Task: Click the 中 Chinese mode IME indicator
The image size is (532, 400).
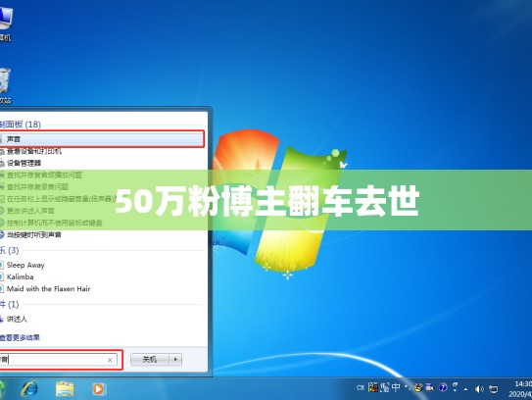Action: pos(396,387)
